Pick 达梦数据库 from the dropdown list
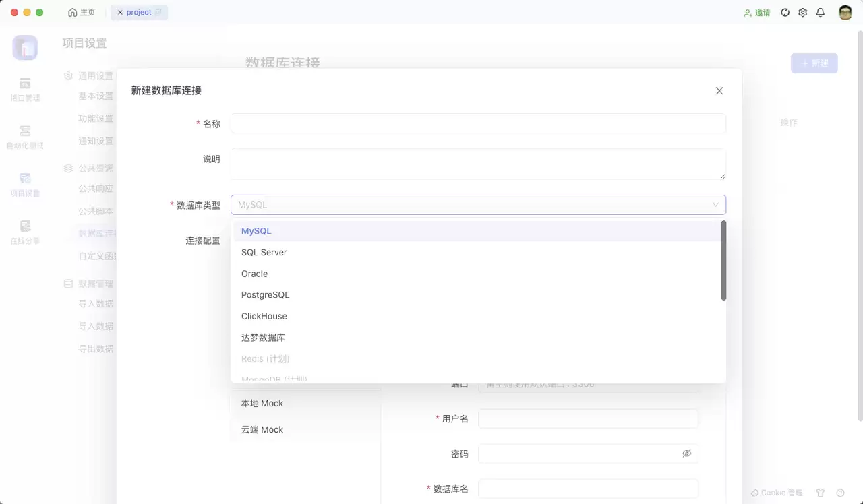 click(477, 338)
